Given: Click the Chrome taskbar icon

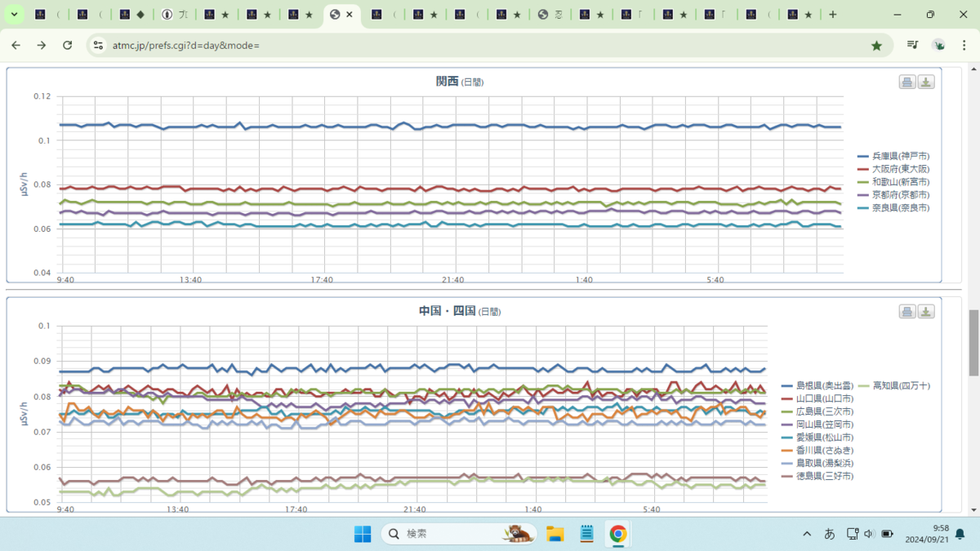Looking at the screenshot, I should point(618,534).
